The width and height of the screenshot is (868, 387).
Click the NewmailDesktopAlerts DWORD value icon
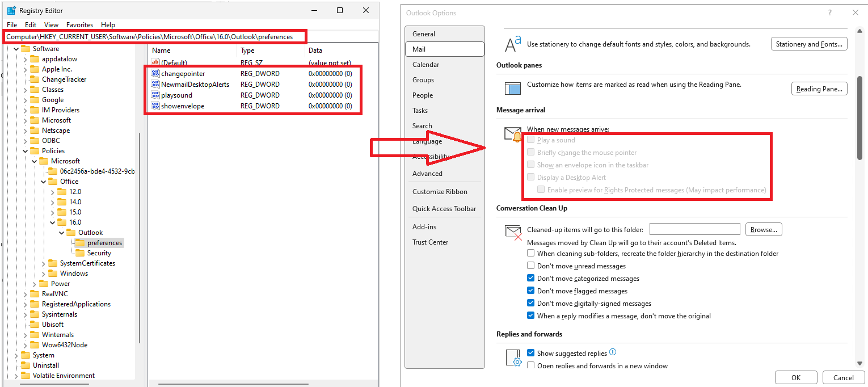155,85
